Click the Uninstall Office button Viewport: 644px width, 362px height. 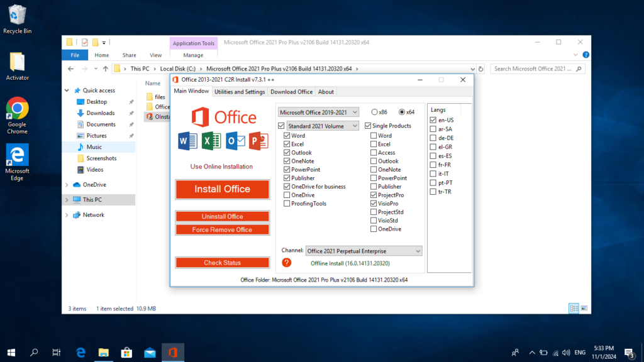click(x=222, y=216)
